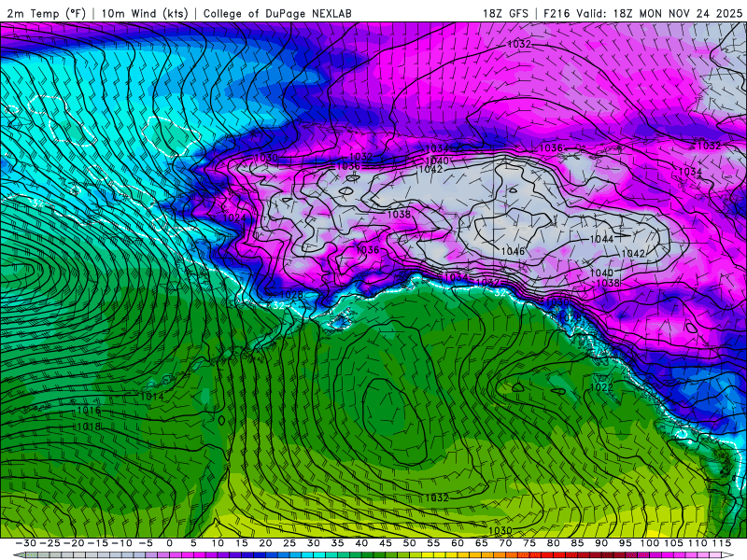Select the 60 value on temperature scale
747x560 pixels.
pyautogui.click(x=458, y=543)
